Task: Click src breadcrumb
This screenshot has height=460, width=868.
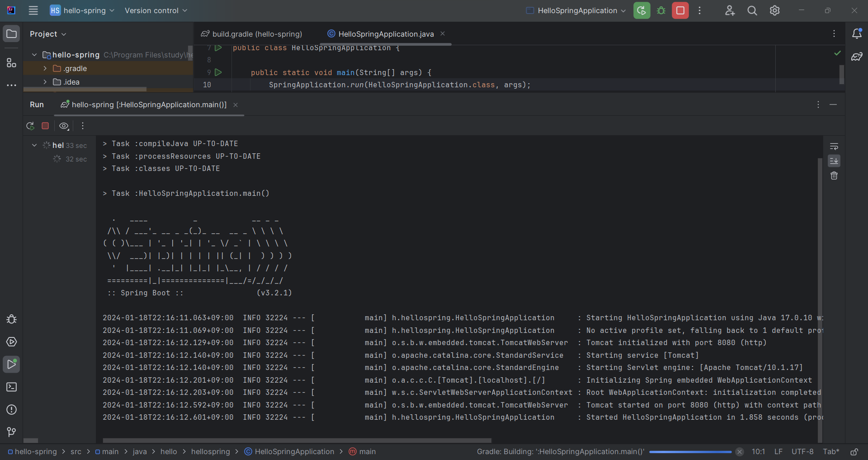Action: point(76,451)
